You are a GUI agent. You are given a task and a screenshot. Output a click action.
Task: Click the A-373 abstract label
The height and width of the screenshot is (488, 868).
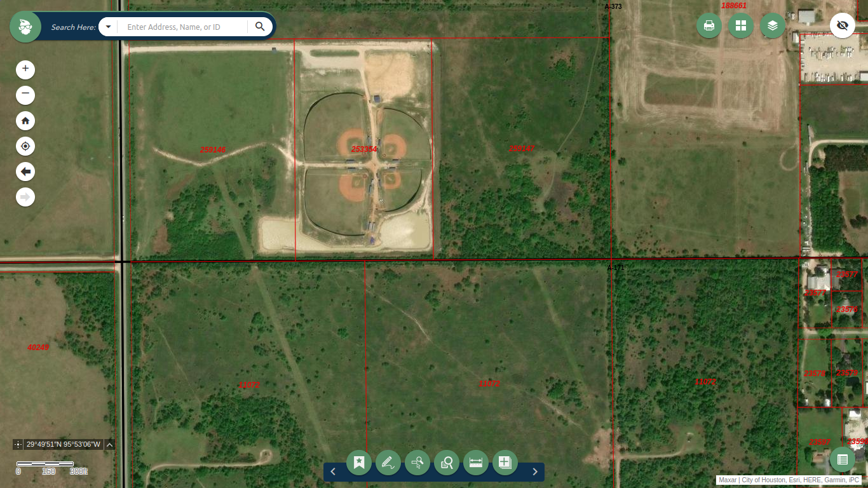[x=613, y=6]
